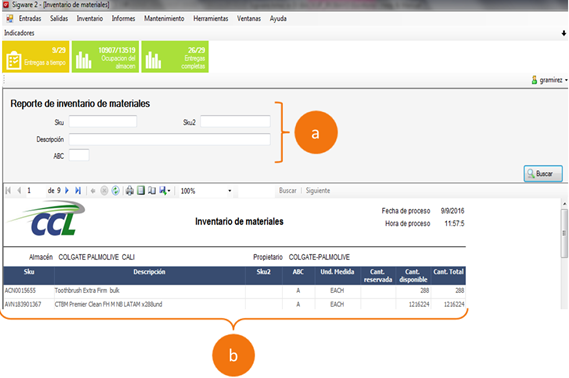Open the Ventanas menu

tap(249, 19)
